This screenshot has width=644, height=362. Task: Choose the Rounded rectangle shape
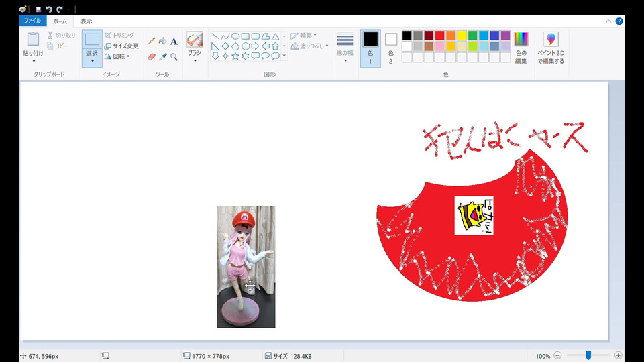point(256,36)
